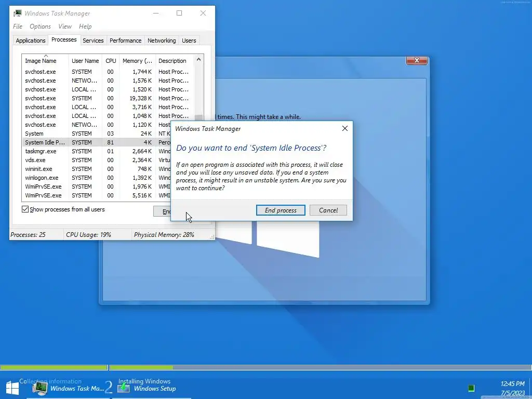Sort by the Image Name column
This screenshot has width=532, height=399.
click(x=45, y=61)
